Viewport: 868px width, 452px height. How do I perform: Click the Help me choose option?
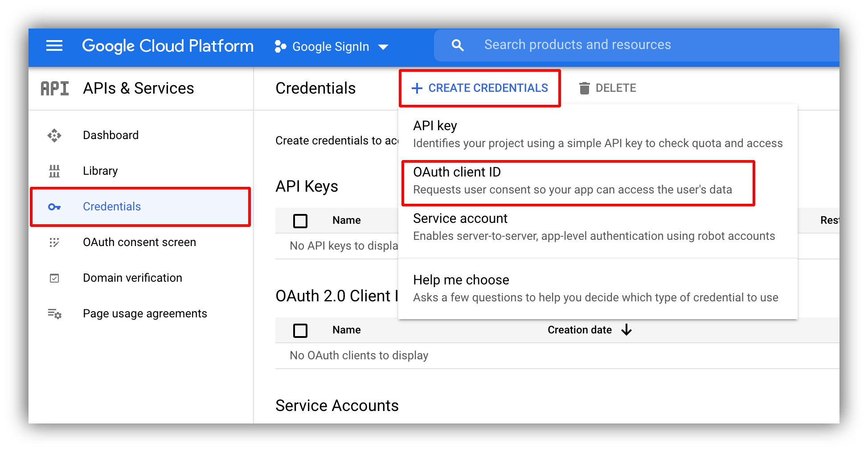pyautogui.click(x=461, y=280)
